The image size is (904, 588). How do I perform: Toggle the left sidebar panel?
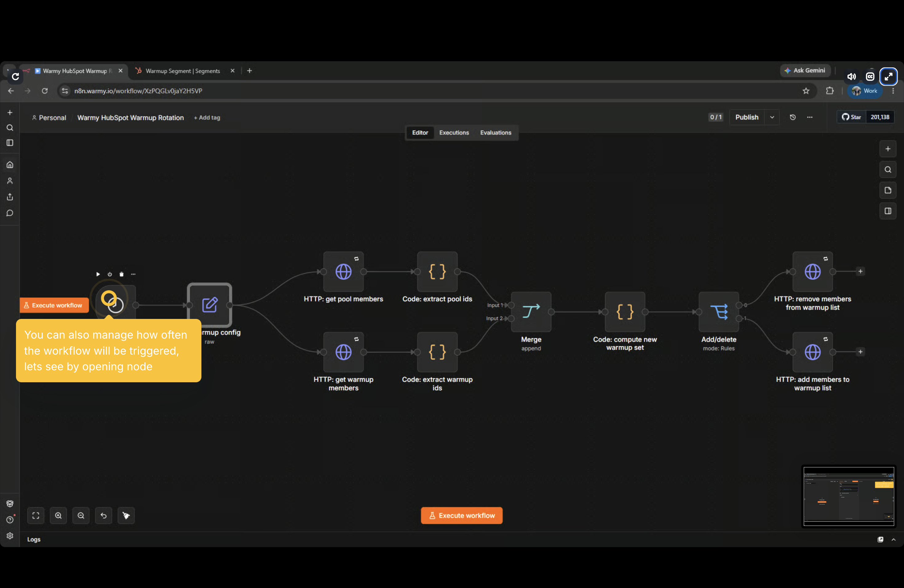pos(10,143)
